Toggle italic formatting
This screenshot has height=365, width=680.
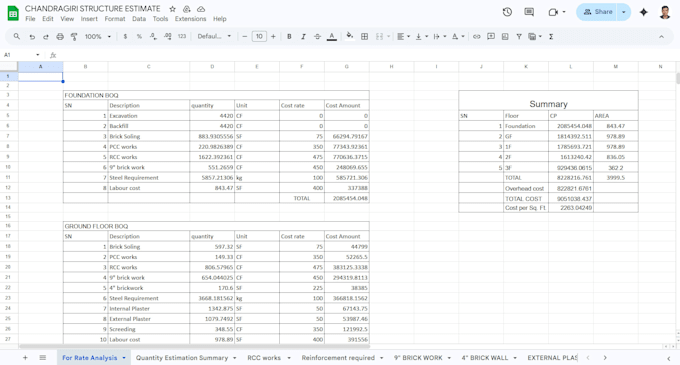pyautogui.click(x=303, y=37)
